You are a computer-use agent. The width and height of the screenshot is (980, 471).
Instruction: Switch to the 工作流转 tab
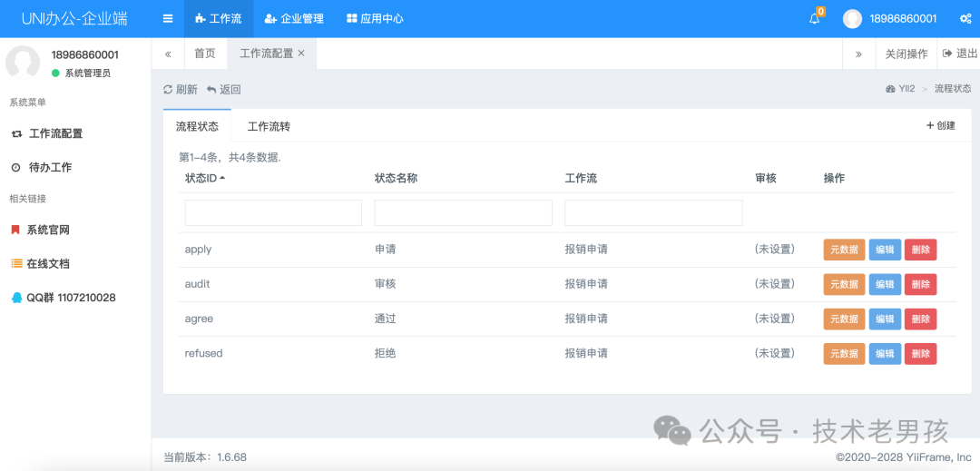pos(269,126)
